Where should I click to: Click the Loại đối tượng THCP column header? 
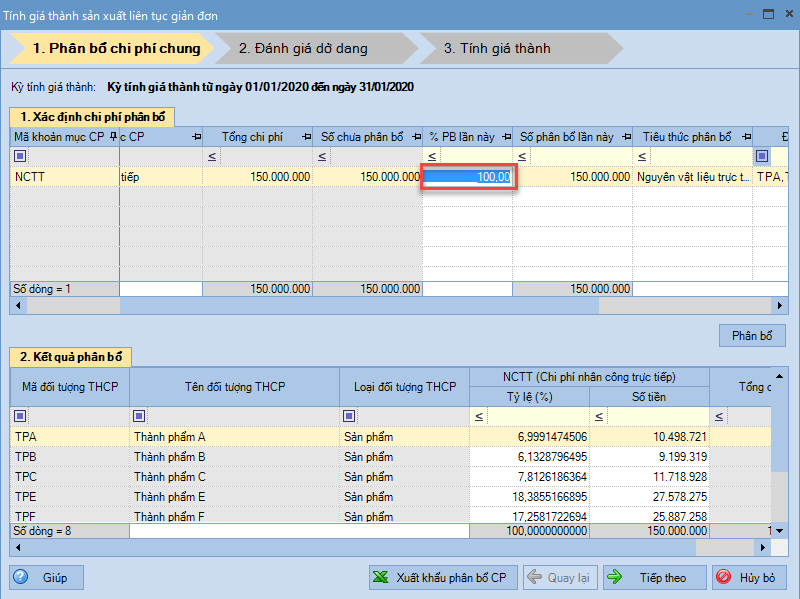coord(405,387)
